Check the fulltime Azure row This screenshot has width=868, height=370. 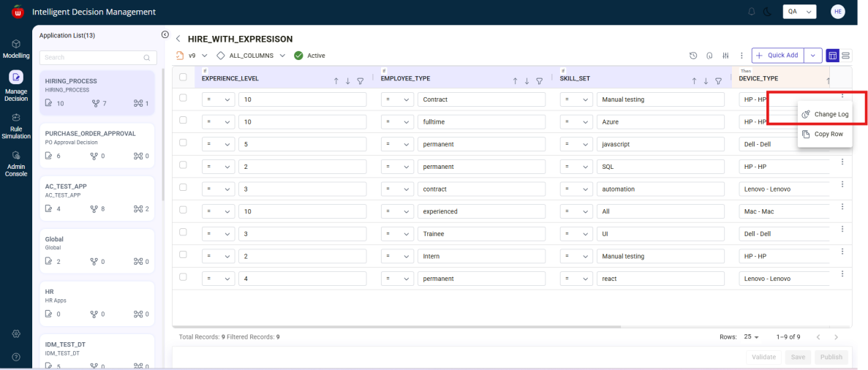tap(184, 120)
